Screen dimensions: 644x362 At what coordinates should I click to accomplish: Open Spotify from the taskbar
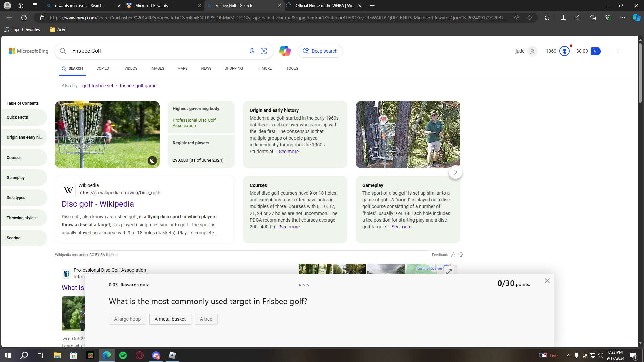point(123,355)
